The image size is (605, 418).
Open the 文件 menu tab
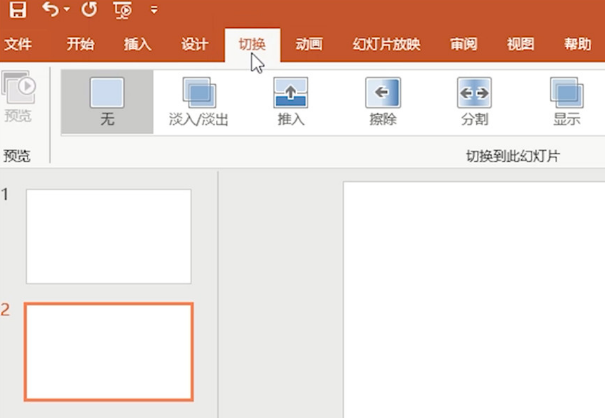[x=18, y=44]
